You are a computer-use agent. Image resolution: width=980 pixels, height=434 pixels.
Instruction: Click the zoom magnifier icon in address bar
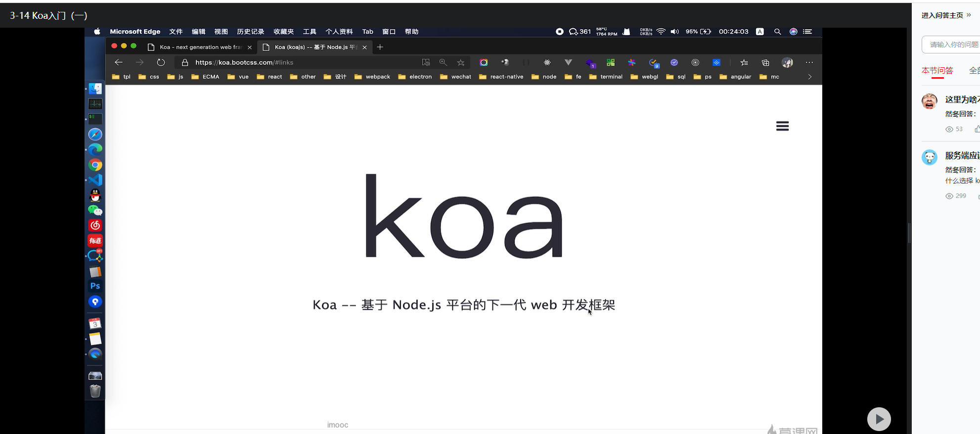(x=443, y=62)
